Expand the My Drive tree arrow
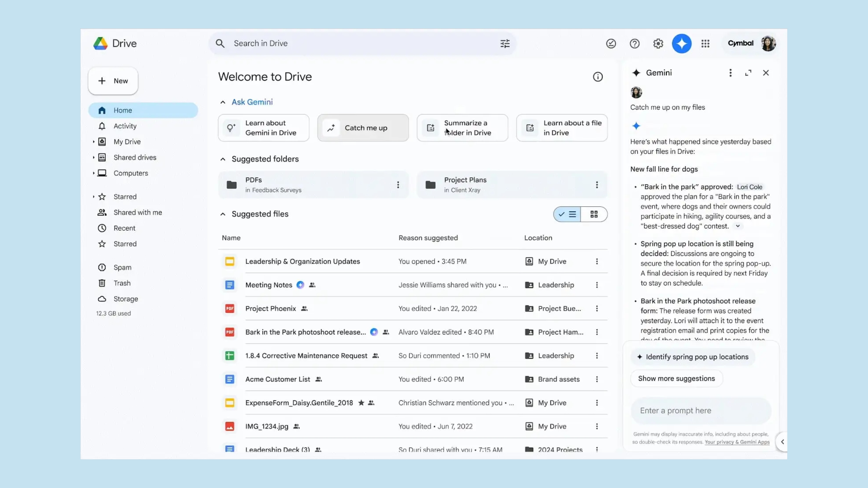This screenshot has height=488, width=868. click(x=93, y=142)
